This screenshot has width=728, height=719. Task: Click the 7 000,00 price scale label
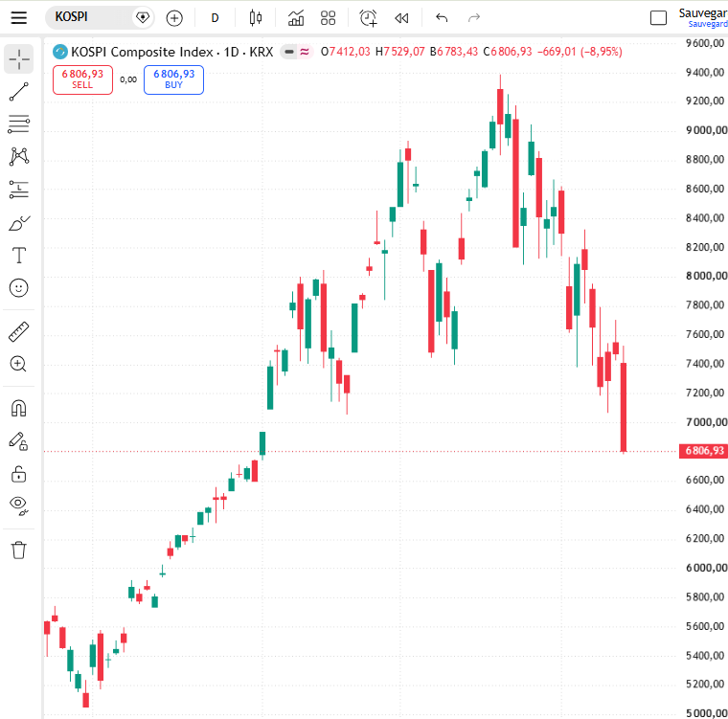(706, 422)
